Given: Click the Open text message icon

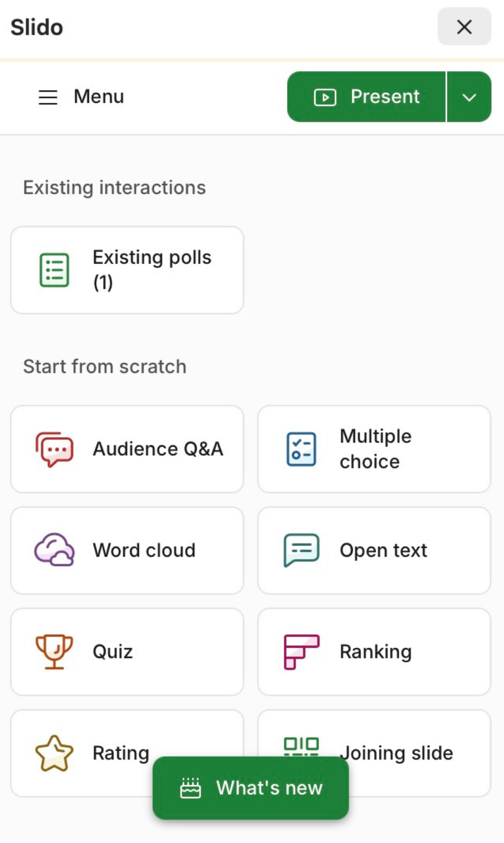Looking at the screenshot, I should pyautogui.click(x=301, y=550).
